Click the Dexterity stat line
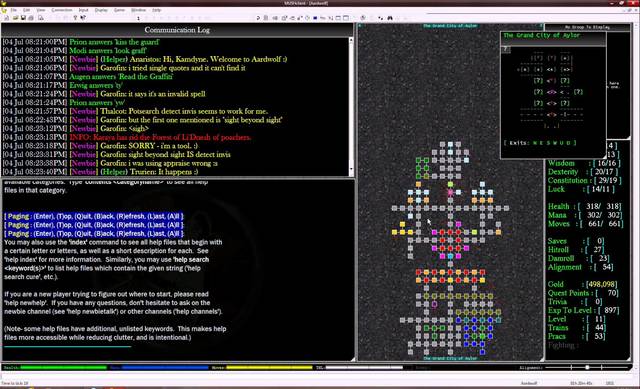This screenshot has height=389, width=640. tap(583, 172)
